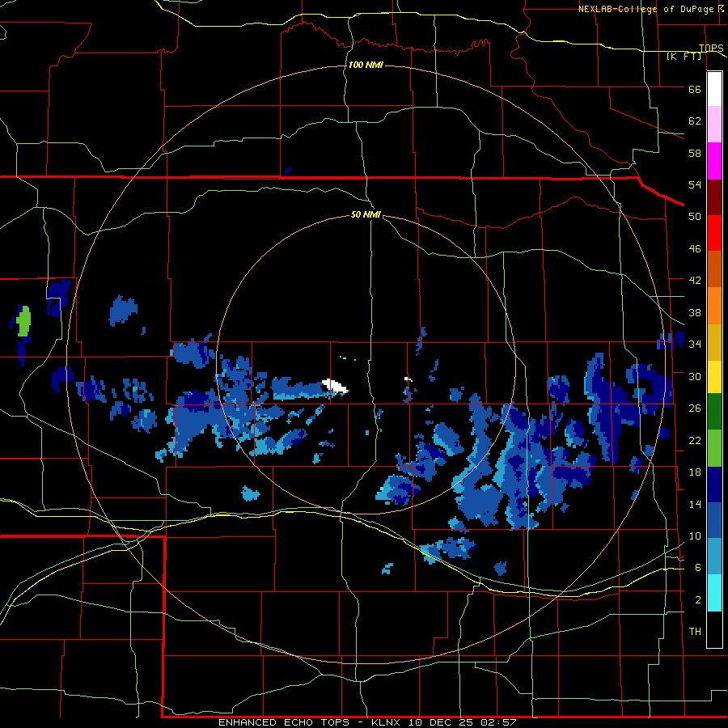Click the gold legend color swatch
Image resolution: width=728 pixels, height=728 pixels.
coord(714,342)
